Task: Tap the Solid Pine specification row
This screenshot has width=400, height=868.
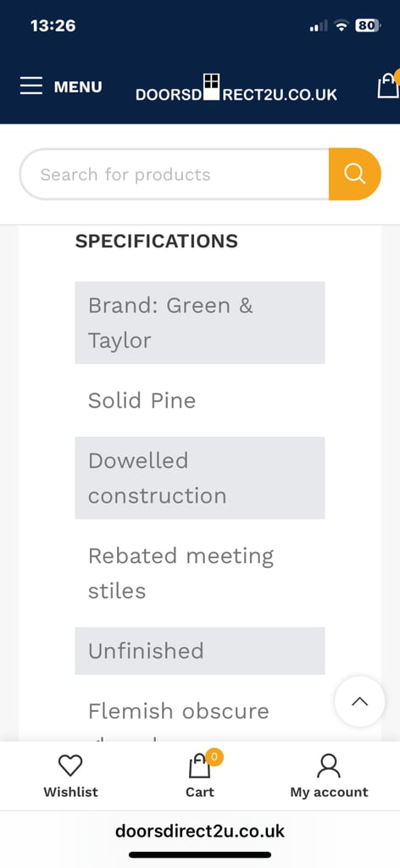Action: point(200,400)
